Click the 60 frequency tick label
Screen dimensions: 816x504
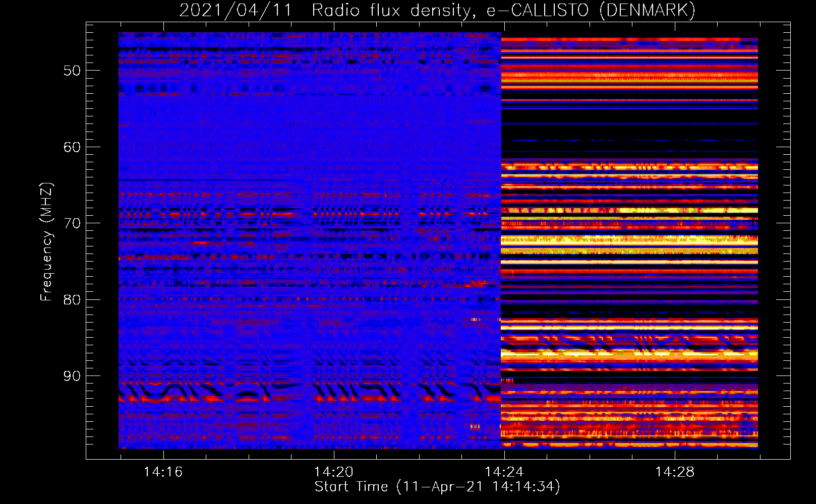tap(72, 147)
